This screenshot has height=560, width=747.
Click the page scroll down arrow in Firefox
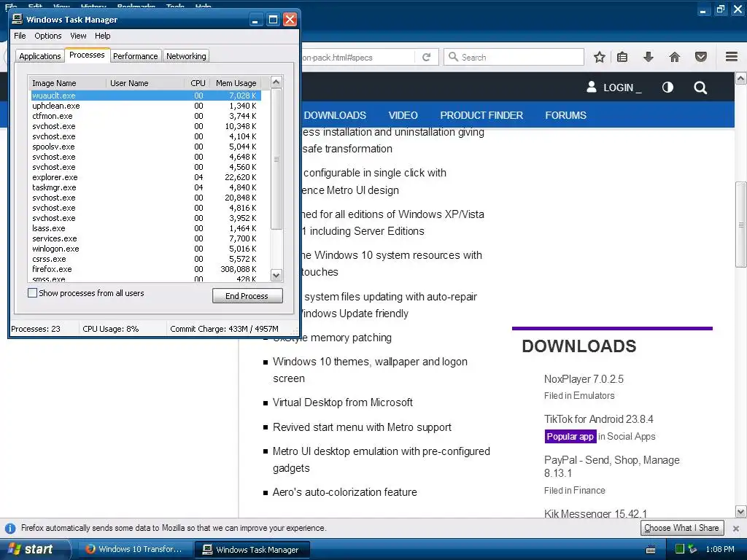pos(741,512)
